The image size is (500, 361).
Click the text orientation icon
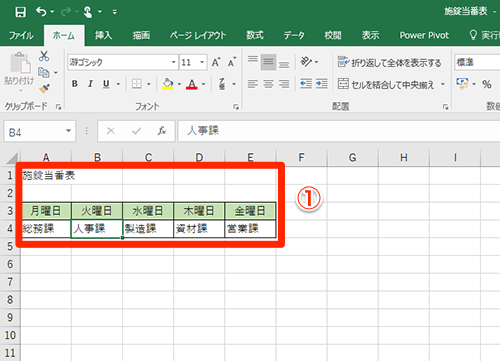(x=306, y=62)
